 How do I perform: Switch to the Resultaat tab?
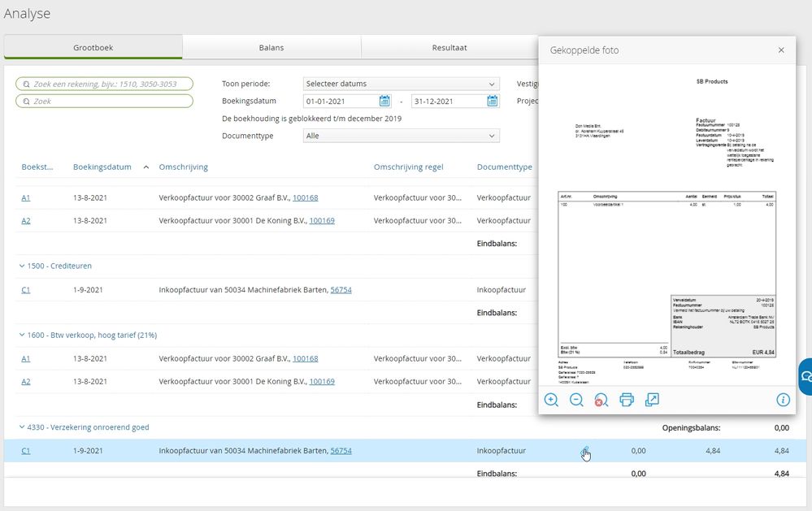449,47
